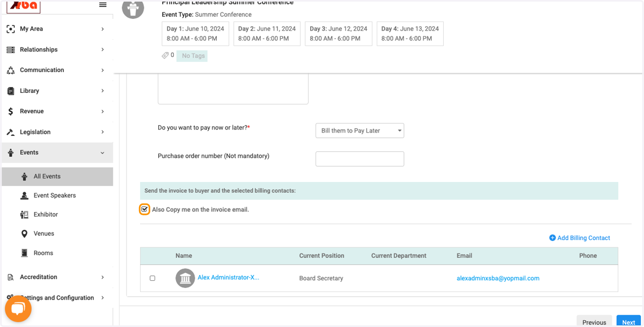
Task: Expand Settings and Configuration chevron
Action: (103, 298)
